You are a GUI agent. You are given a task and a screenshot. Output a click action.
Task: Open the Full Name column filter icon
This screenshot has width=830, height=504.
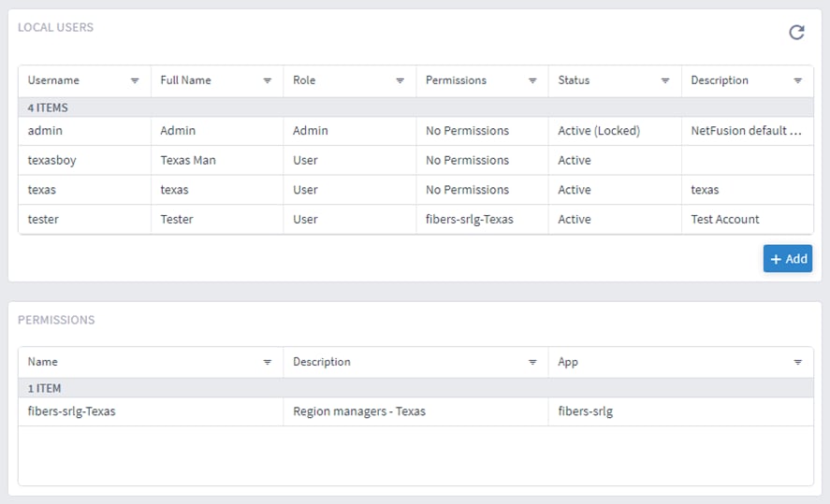(268, 81)
